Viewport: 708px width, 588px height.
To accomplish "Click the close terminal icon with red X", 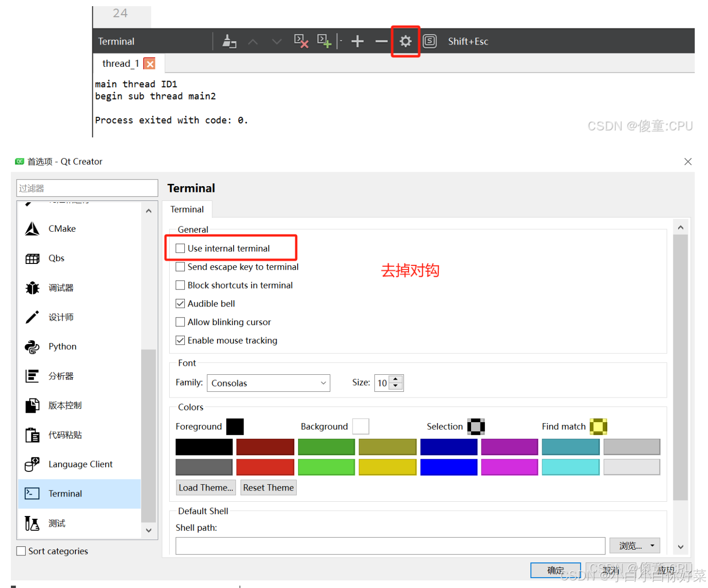I will [301, 41].
